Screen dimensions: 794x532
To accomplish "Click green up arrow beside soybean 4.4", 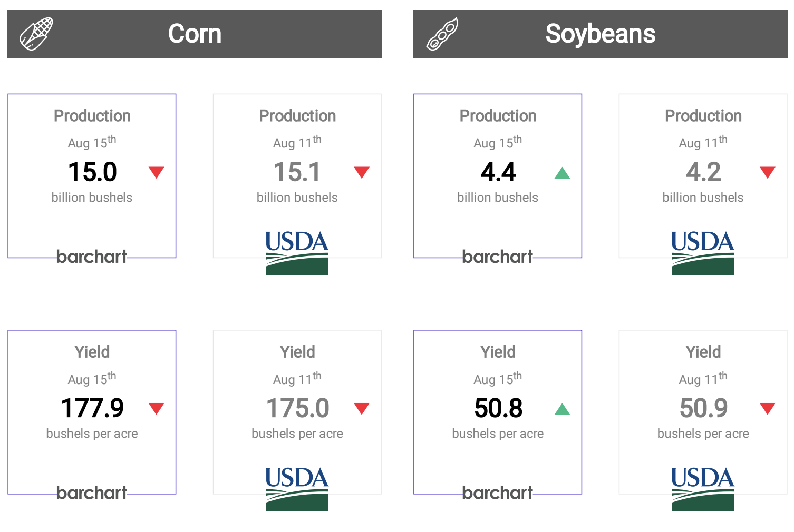I will click(563, 173).
